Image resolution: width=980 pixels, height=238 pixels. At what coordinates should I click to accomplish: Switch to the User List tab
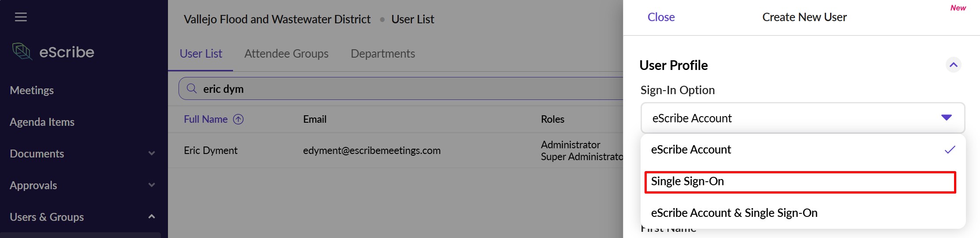201,54
